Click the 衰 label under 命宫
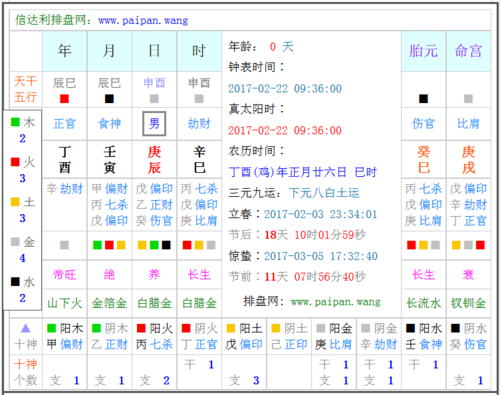The width and height of the screenshot is (500, 395). 468,275
